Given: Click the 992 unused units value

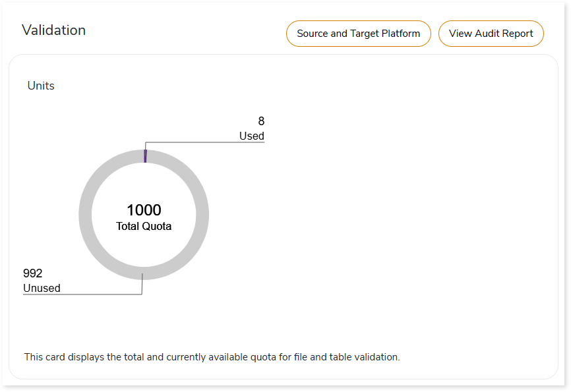Looking at the screenshot, I should pyautogui.click(x=33, y=273).
